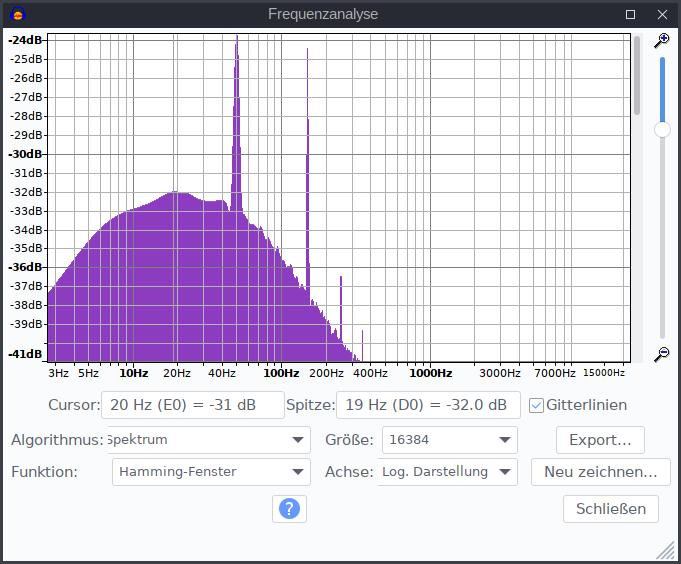Click the 1000Hz axis label
Viewport: 681px width, 564px height.
(430, 373)
